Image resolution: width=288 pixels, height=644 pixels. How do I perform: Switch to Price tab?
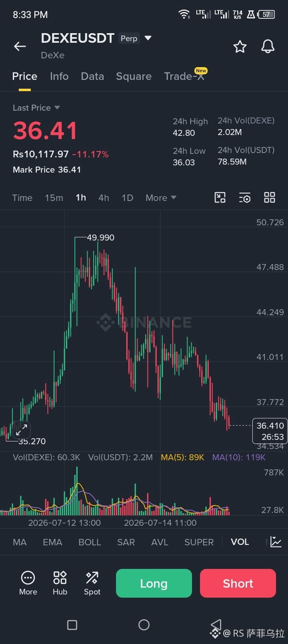[x=25, y=76]
